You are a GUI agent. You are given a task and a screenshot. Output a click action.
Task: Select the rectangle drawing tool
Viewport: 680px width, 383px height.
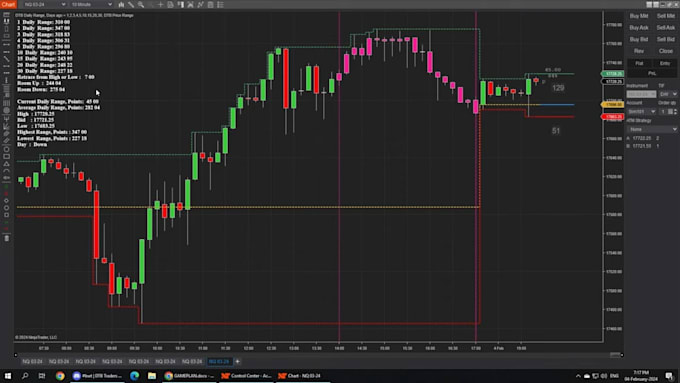pos(7,157)
